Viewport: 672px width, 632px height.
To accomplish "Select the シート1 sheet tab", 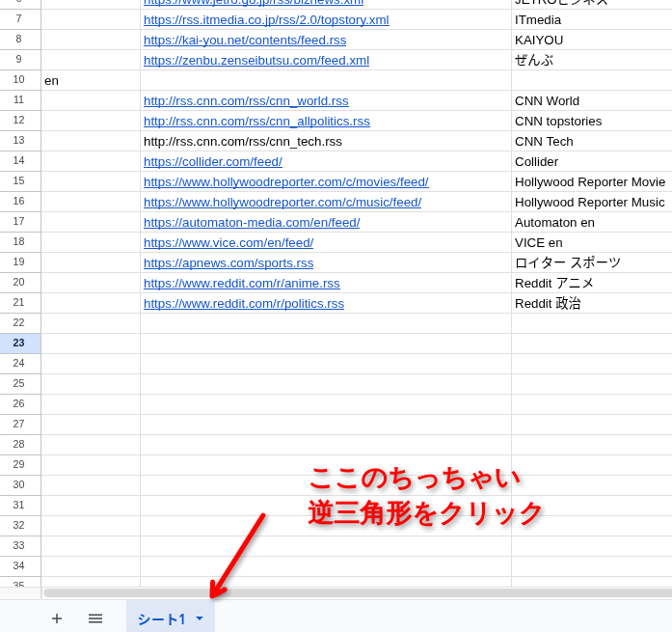I will (160, 618).
